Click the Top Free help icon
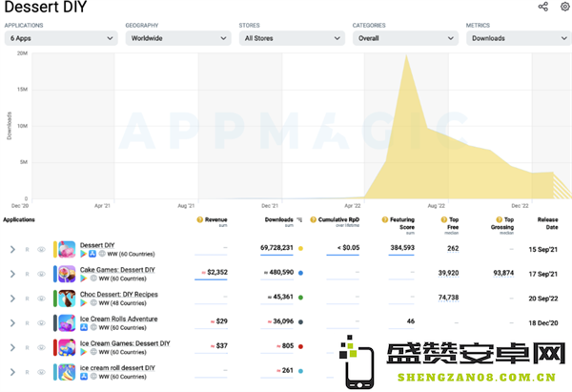 (x=444, y=219)
